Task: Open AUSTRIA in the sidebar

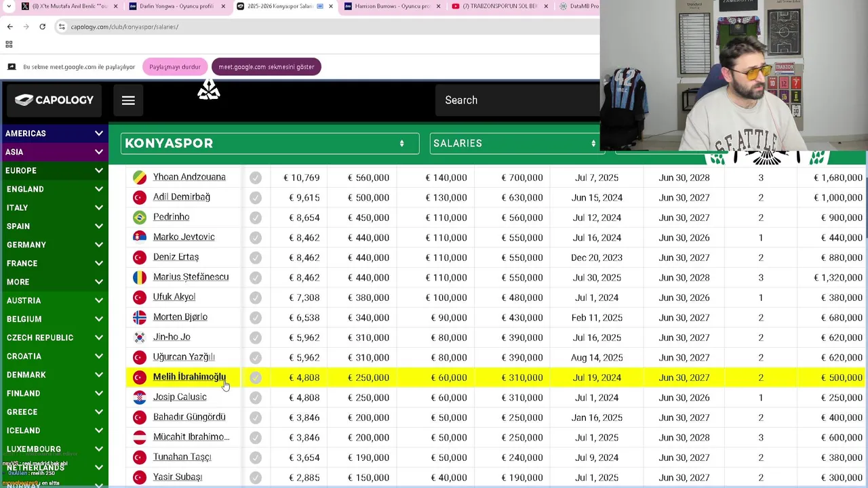Action: click(54, 300)
